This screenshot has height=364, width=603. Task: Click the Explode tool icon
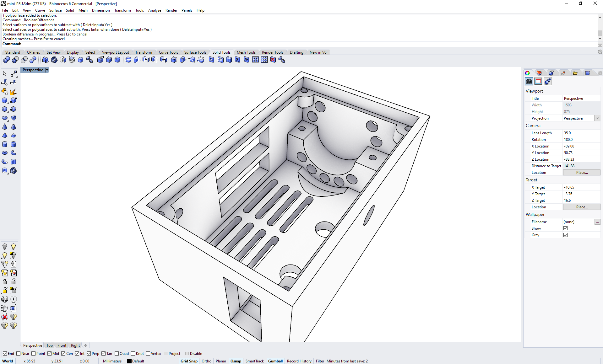coord(13,92)
